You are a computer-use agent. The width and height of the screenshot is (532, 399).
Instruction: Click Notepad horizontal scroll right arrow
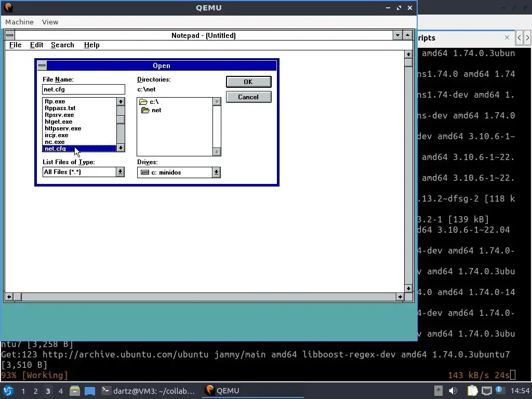pyautogui.click(x=400, y=297)
